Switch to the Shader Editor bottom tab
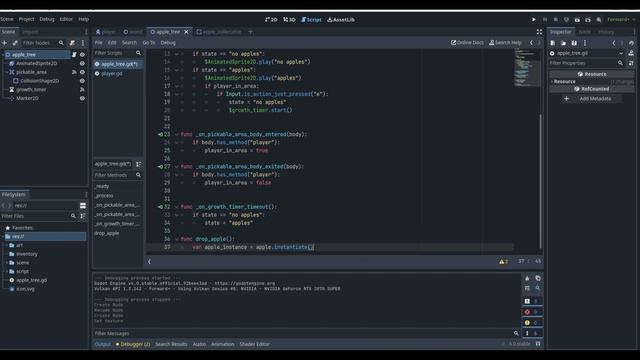Viewport: 640px width, 360px height. point(254,344)
